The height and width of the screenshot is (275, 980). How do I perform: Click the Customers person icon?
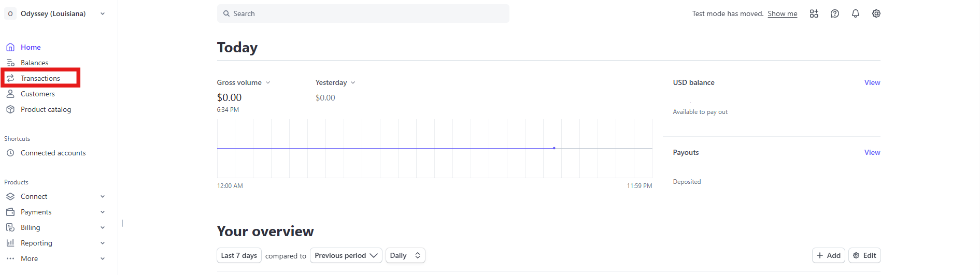pos(10,94)
